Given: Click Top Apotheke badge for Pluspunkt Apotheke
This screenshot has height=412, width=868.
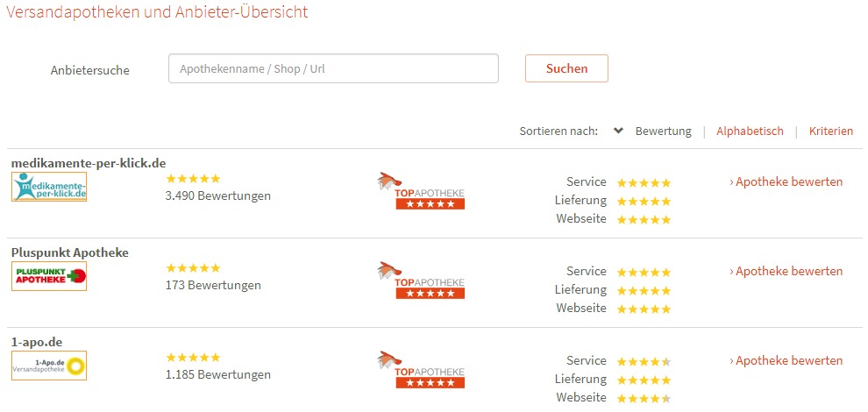Looking at the screenshot, I should click(422, 281).
